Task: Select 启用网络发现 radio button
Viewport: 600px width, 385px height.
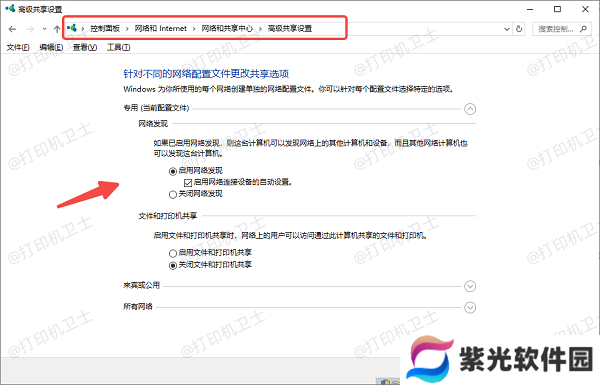Action: point(173,171)
